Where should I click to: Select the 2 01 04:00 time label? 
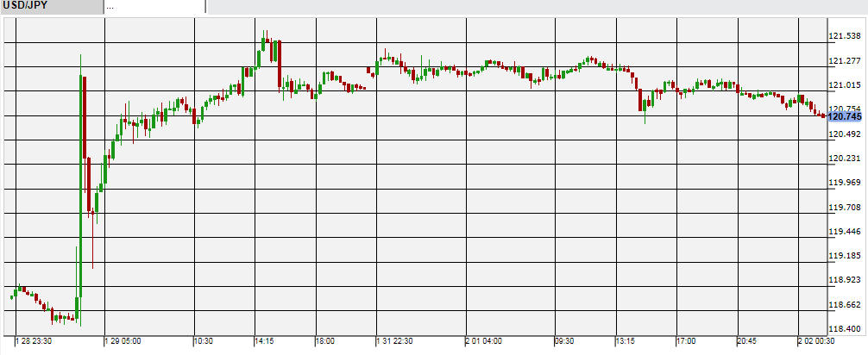[x=486, y=341]
